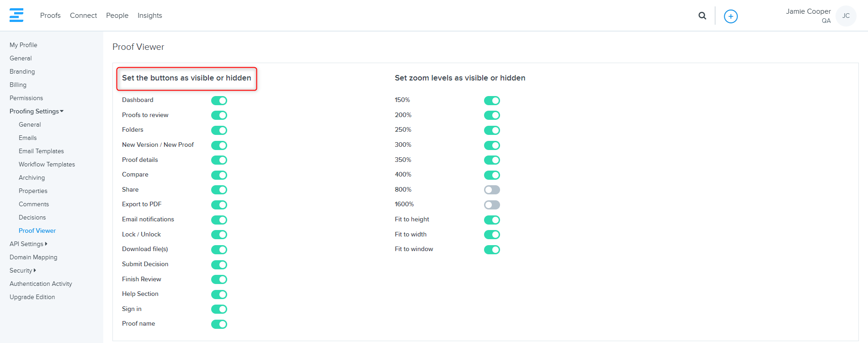Disable the Compare button toggle
Viewport: 868px width, 343px height.
click(219, 175)
